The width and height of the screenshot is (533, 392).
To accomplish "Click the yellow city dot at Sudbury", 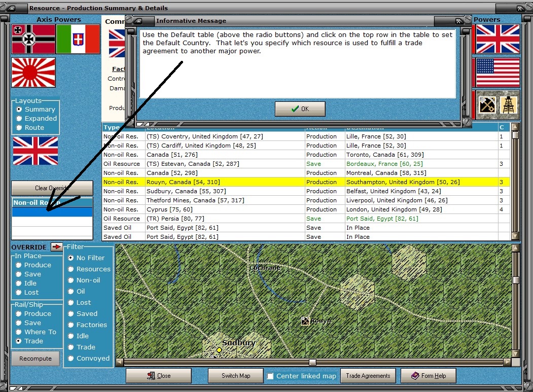I will point(219,350).
